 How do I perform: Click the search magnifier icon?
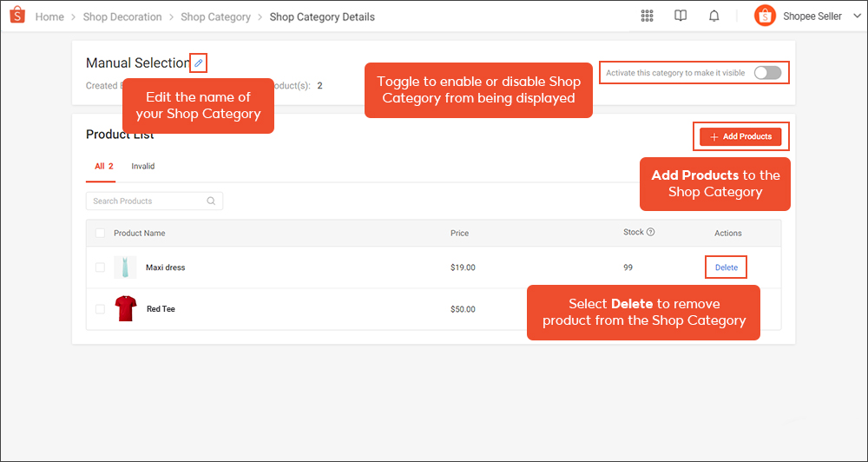211,201
